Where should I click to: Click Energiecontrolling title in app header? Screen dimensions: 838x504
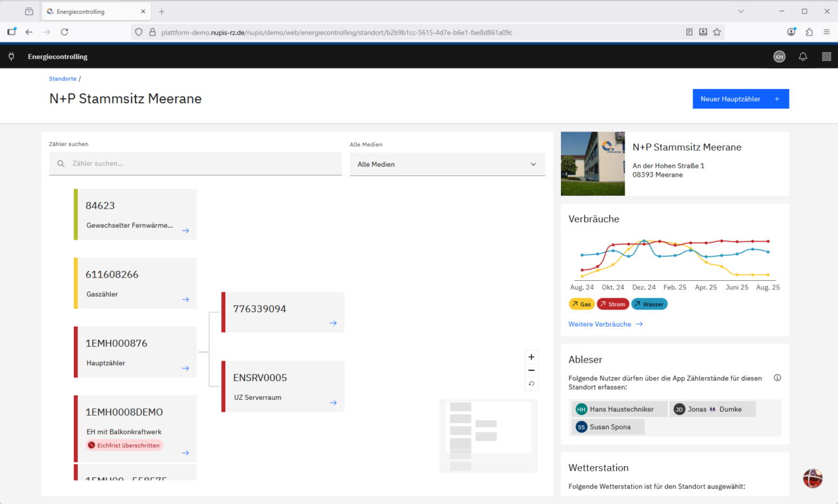tap(58, 57)
